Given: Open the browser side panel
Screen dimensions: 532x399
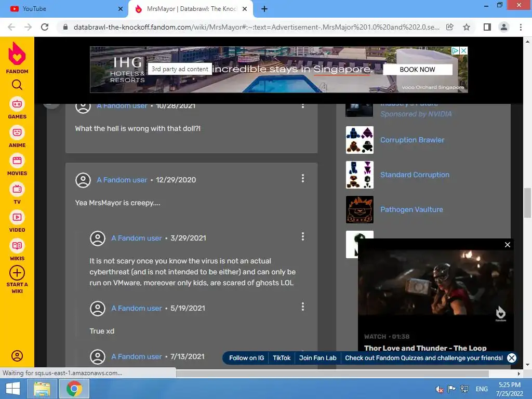Looking at the screenshot, I should 487,27.
